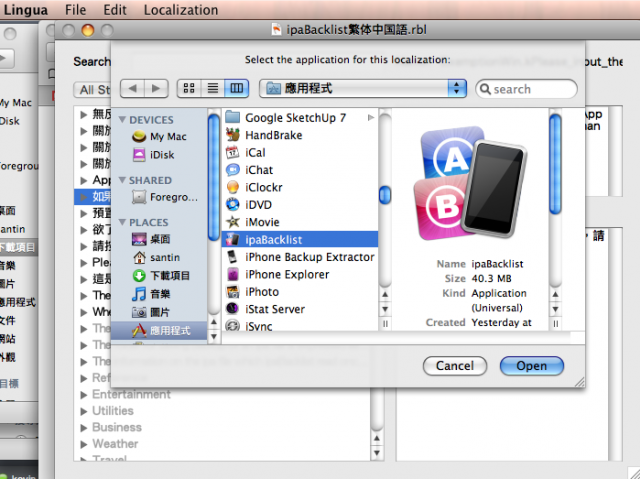Click scroll down arrow of file list
The height and width of the screenshot is (479, 640).
(384, 309)
